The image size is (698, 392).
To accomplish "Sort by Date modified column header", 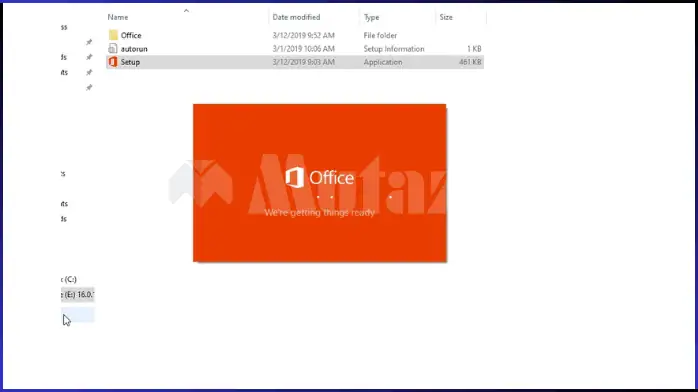I will pyautogui.click(x=296, y=17).
